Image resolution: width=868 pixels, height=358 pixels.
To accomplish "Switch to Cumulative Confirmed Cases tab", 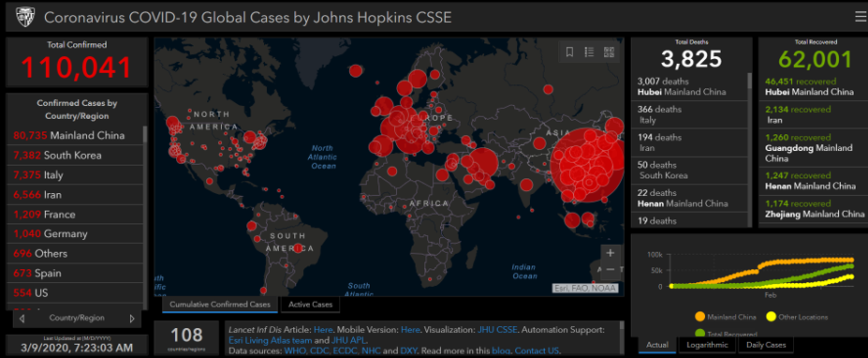I will pos(220,305).
